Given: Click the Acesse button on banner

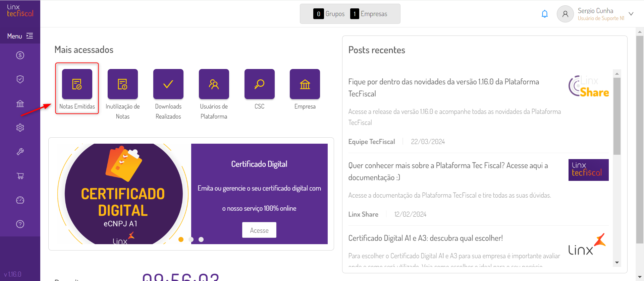Looking at the screenshot, I should click(x=259, y=230).
